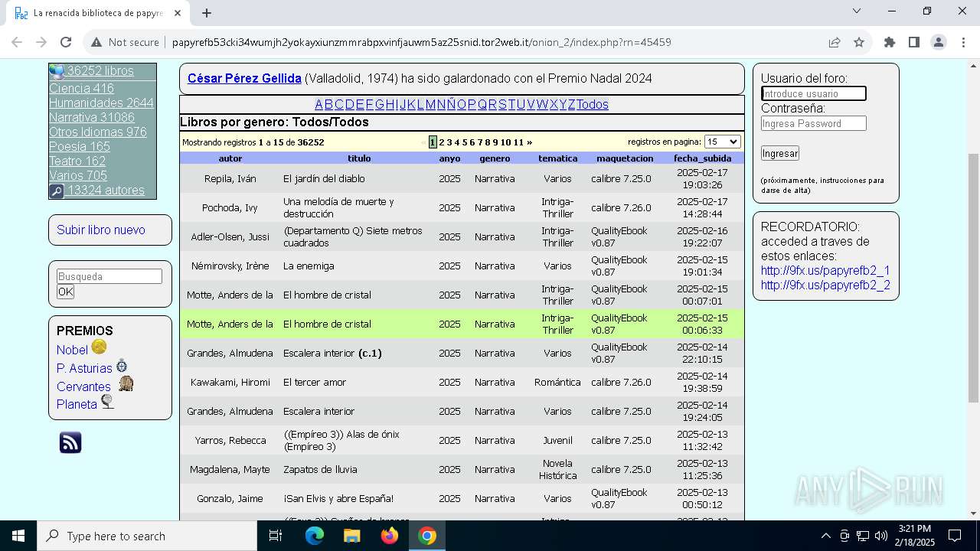980x551 pixels.
Task: Open the 9fx.us/papyrefb2_2 link
Action: coord(825,285)
